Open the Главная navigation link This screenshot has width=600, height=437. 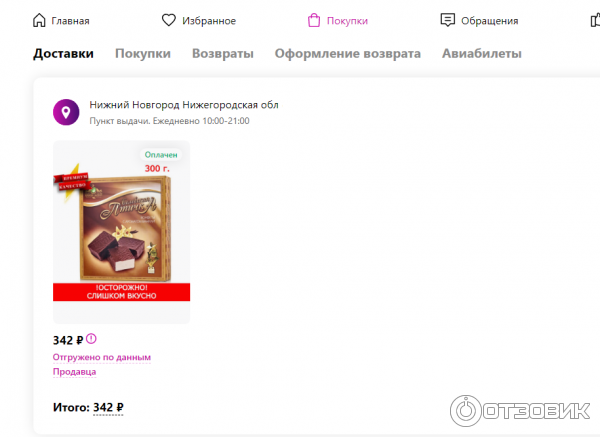point(70,21)
